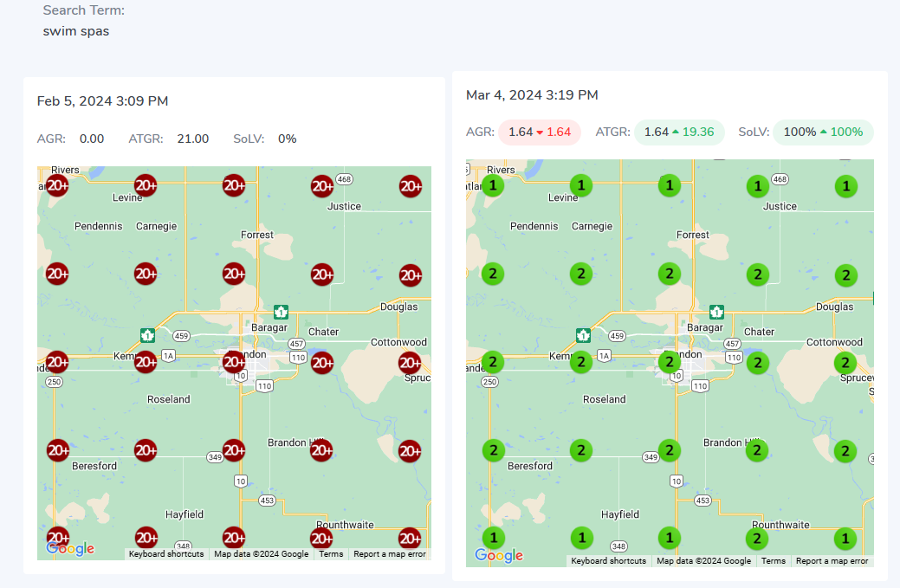Click the rank 2 marker above Rounthwaite on the Mar 4 map
900x588 pixels.
click(757, 538)
